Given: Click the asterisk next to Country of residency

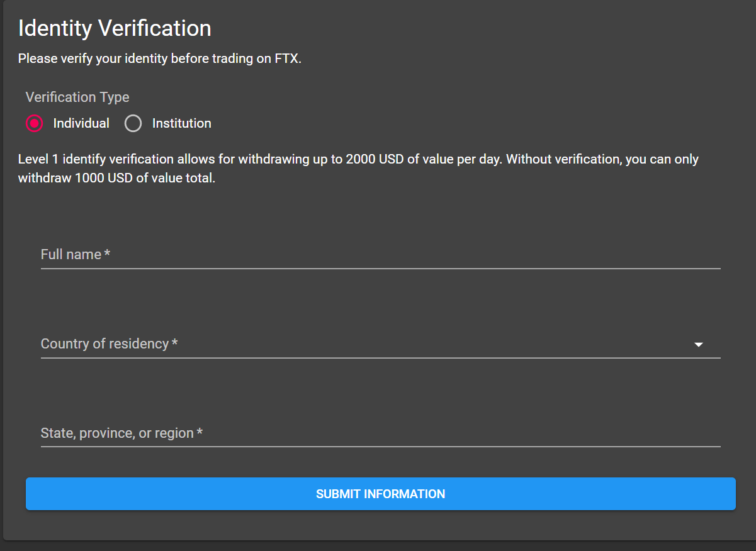Looking at the screenshot, I should pyautogui.click(x=175, y=343).
